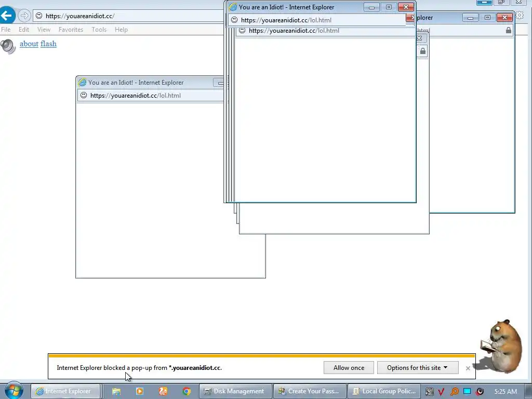Dismiss the pop-up blocked notification bar
The image size is (532, 399).
tap(468, 368)
